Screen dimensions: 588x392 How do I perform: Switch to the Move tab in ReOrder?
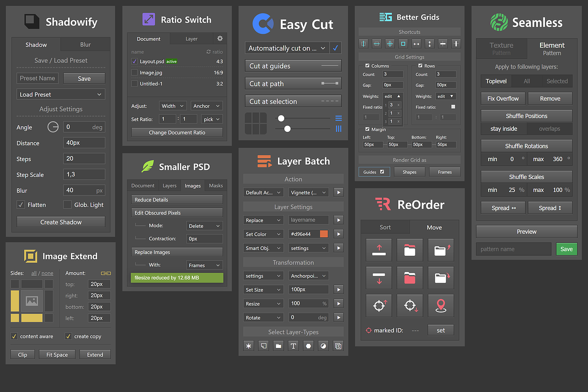tap(434, 227)
